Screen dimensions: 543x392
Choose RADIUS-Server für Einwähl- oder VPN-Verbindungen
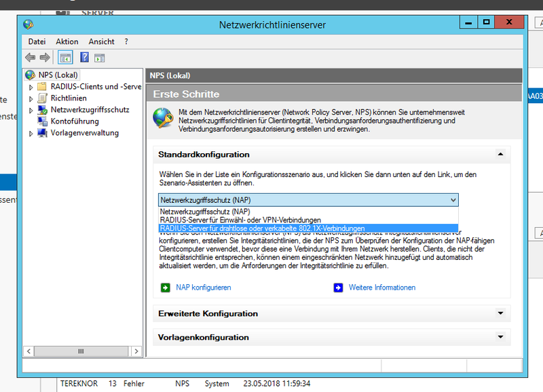[x=240, y=220]
